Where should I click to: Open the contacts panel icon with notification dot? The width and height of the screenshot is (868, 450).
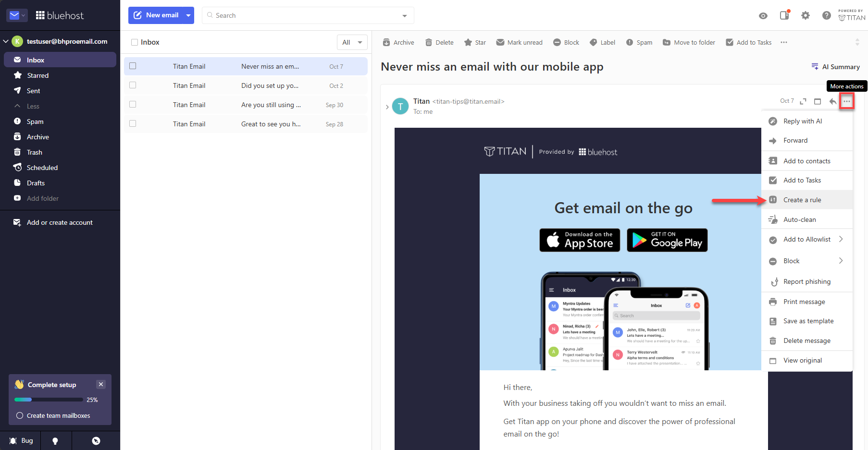coord(784,15)
